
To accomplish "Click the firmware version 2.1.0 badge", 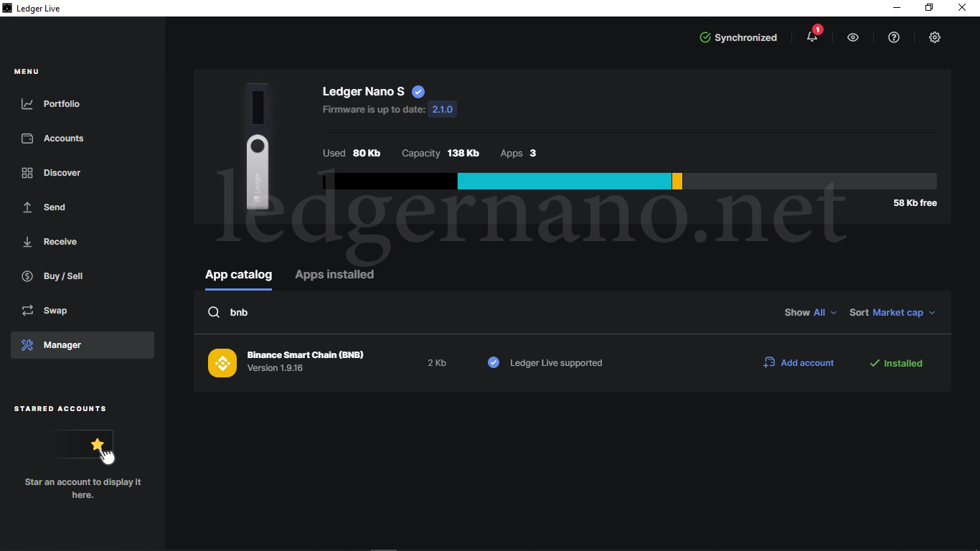I will 442,110.
